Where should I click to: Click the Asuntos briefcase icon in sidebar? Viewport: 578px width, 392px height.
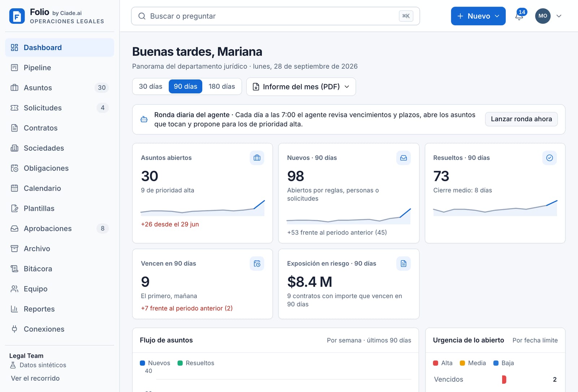(14, 88)
